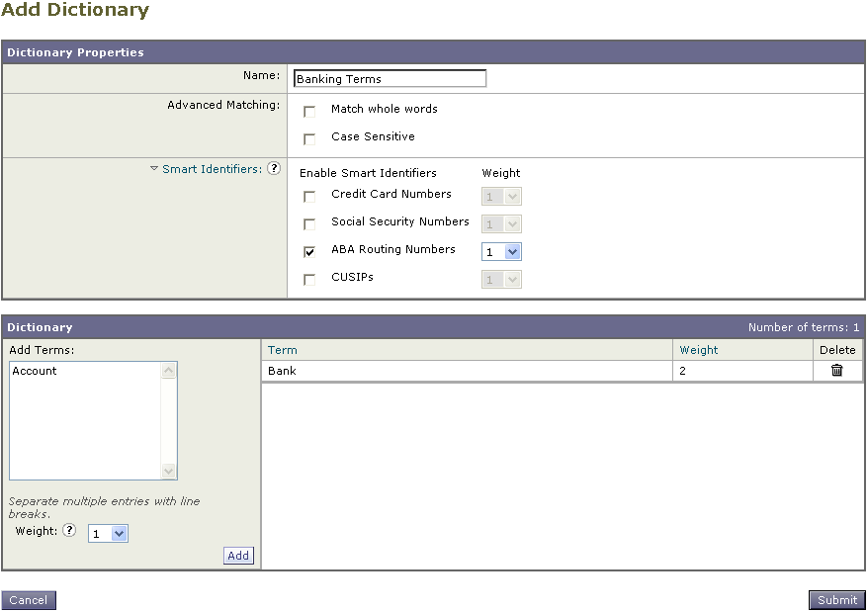This screenshot has width=868, height=611.
Task: Sort by Term column header
Action: 283,350
